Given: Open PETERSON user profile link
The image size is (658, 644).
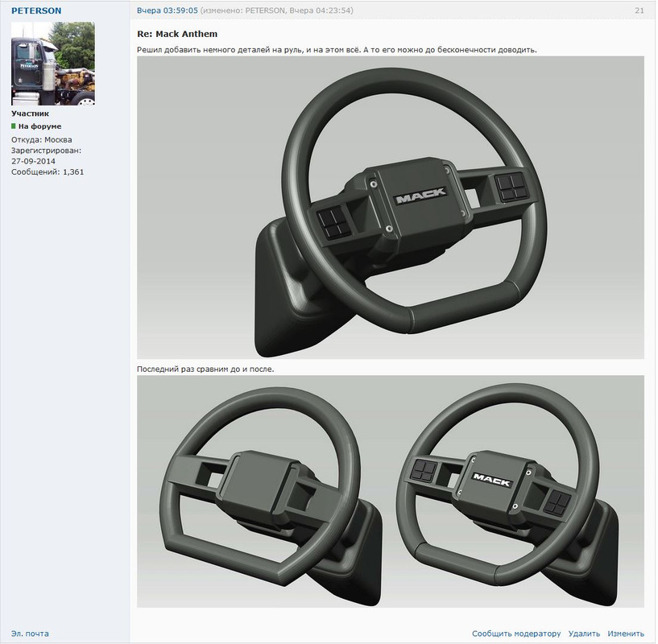Looking at the screenshot, I should tap(36, 11).
